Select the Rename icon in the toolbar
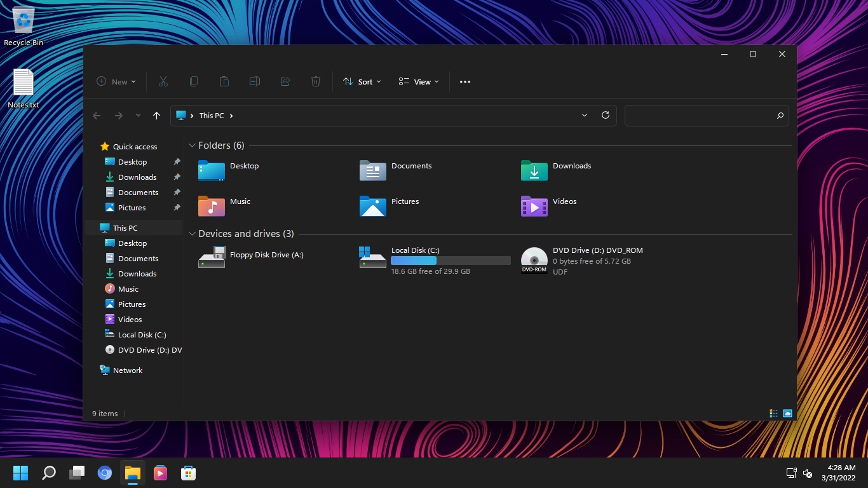Screen dimensions: 868x488 click(x=254, y=81)
